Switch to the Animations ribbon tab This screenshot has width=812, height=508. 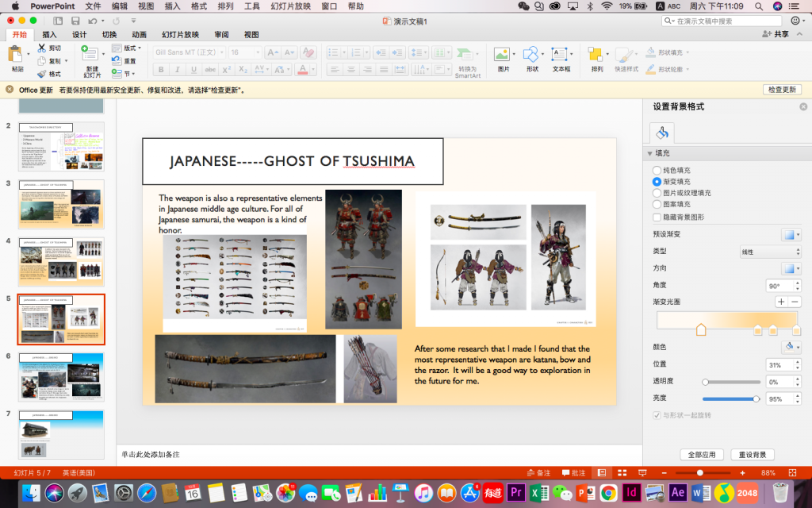(139, 35)
